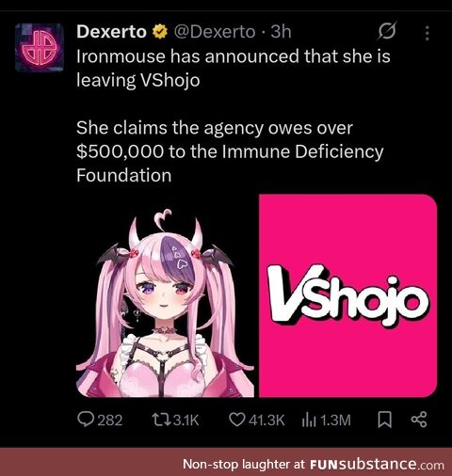Share the tweet via share icon
Image resolution: width=452 pixels, height=476 pixels.
[x=419, y=420]
